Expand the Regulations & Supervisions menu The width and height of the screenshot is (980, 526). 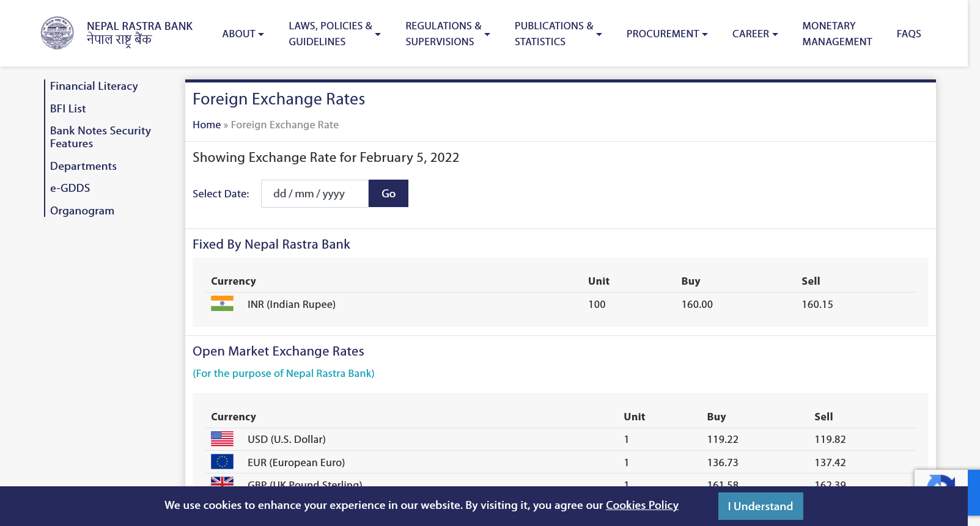[x=447, y=34]
